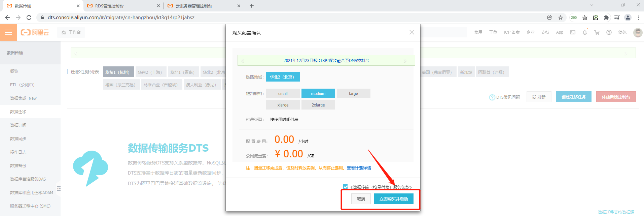Select 2xlarge link specification
This screenshot has width=644, height=216.
pyautogui.click(x=318, y=105)
